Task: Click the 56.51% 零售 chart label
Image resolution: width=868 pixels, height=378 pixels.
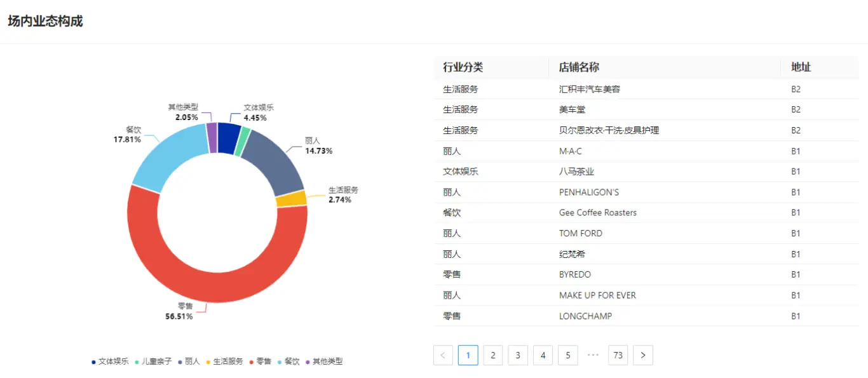Action: 179,311
